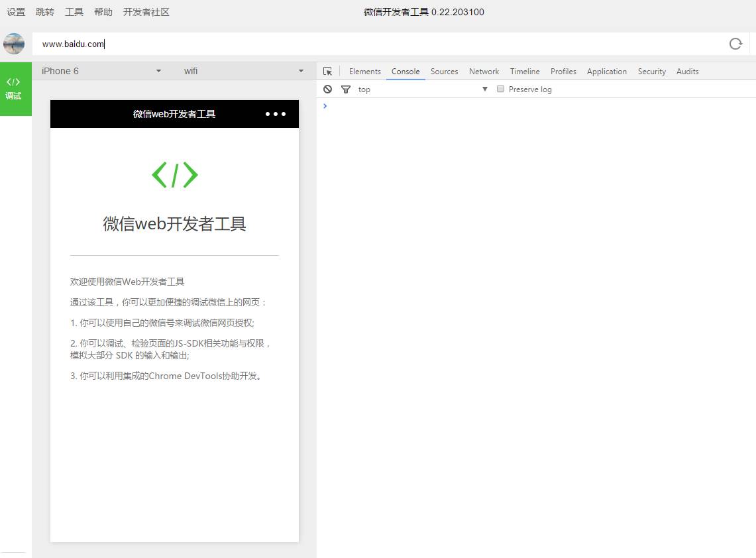Screen dimensions: 756x558
Task: Click the simulator title bar text
Action: pos(174,114)
